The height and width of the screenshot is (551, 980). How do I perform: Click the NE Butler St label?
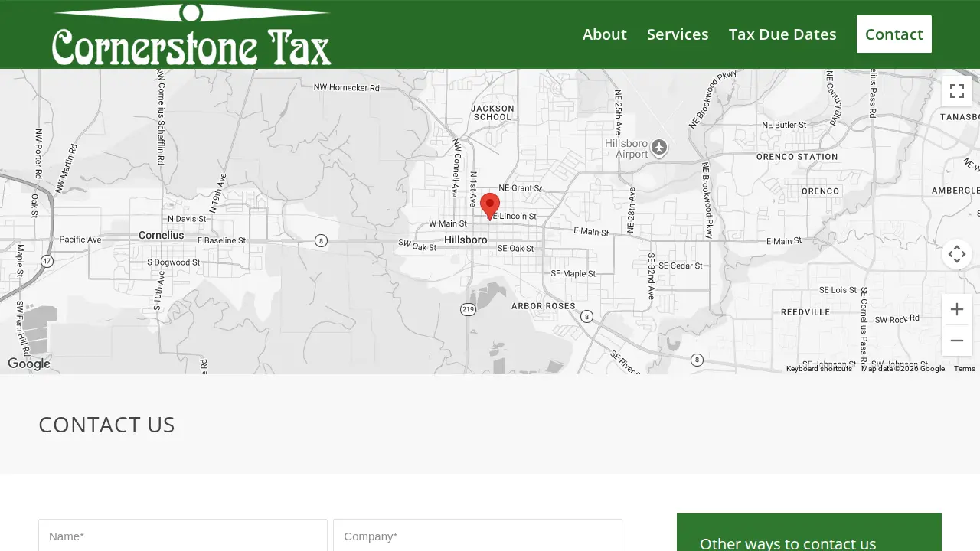pos(784,125)
